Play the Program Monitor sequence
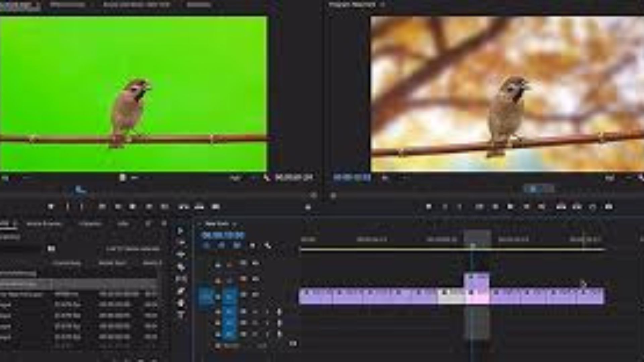The image size is (644, 362). pyautogui.click(x=510, y=207)
